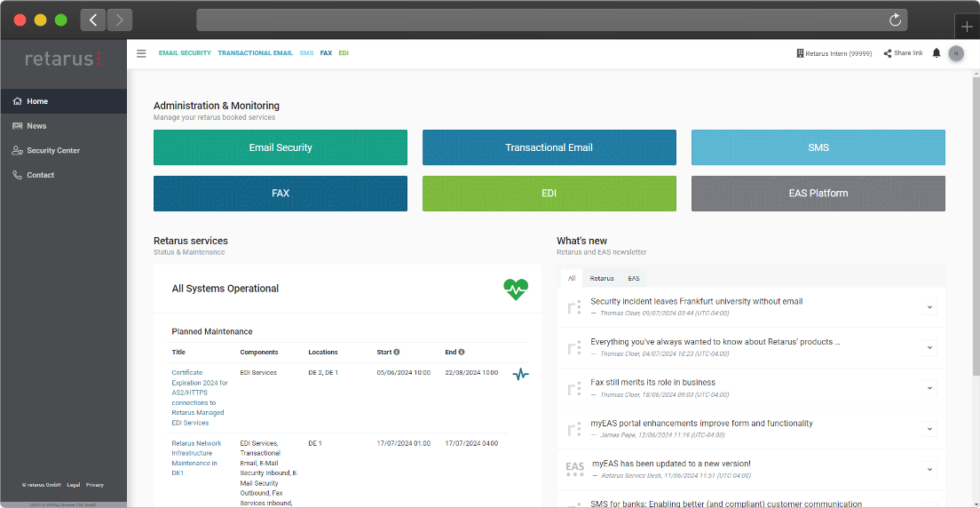Go to Security Center in the sidebar
980x508 pixels.
(x=63, y=151)
